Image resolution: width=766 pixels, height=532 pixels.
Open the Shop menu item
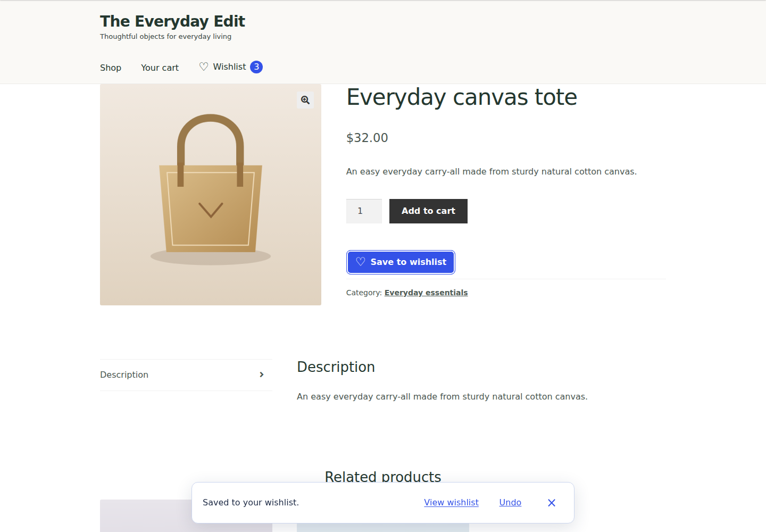111,68
